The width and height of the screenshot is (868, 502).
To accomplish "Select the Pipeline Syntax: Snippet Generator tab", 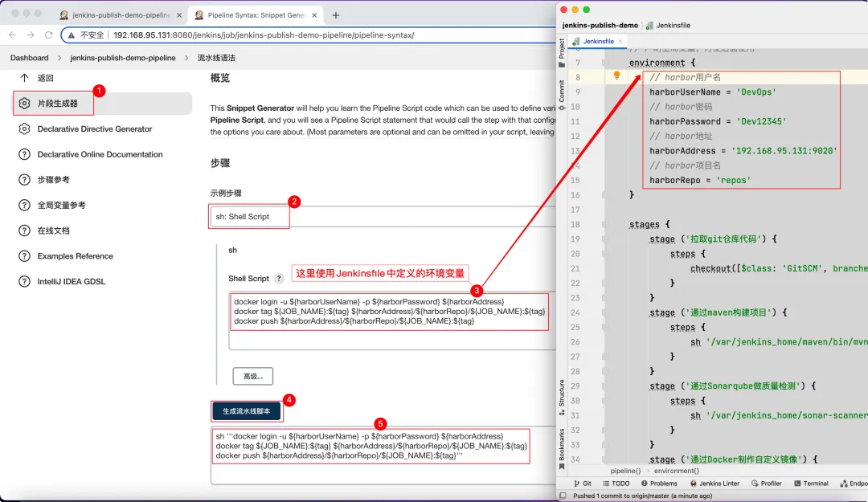I will (x=256, y=15).
